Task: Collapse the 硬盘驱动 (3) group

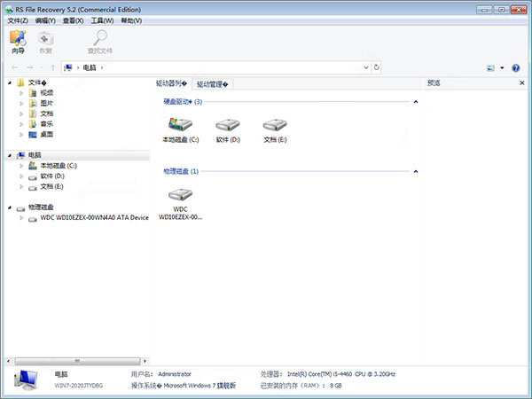Action: tap(415, 102)
